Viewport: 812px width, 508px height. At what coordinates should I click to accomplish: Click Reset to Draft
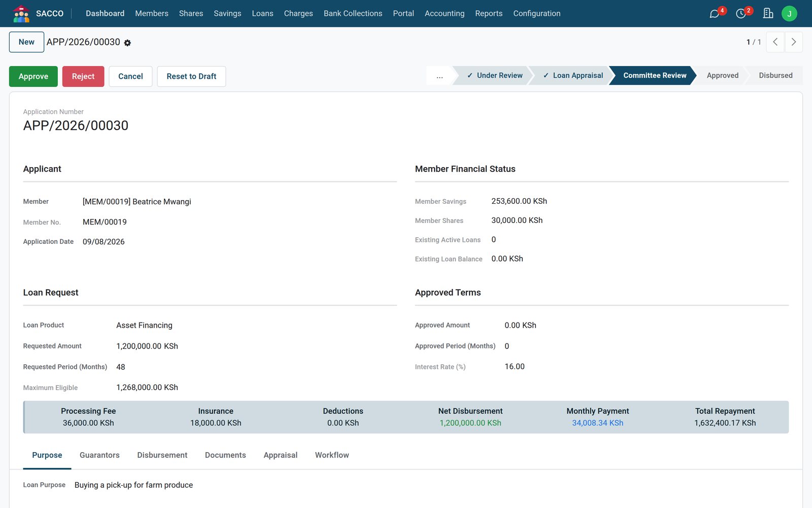(191, 77)
